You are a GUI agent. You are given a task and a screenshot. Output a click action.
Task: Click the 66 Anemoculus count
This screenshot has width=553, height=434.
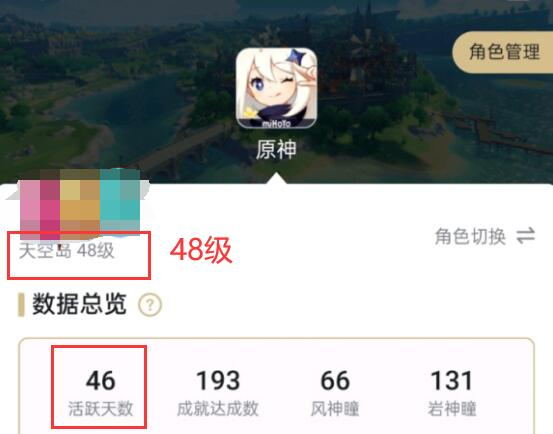(x=335, y=381)
